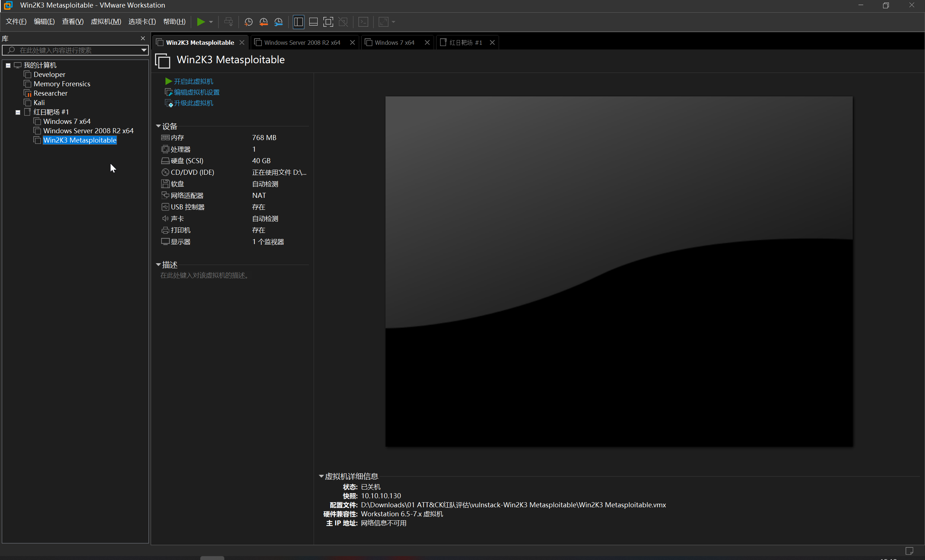Switch to Windows Server 2008 R2 x64 tab
The image size is (925, 560).
pyautogui.click(x=302, y=43)
